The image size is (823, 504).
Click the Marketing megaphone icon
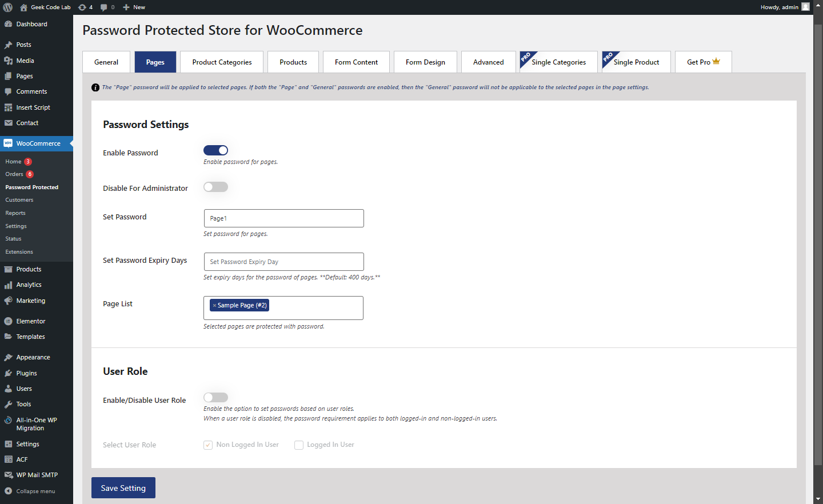pos(8,301)
